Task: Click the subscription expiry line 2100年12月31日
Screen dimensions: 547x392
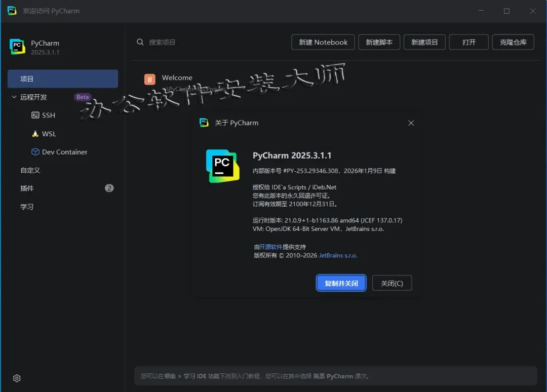Action: pos(295,204)
